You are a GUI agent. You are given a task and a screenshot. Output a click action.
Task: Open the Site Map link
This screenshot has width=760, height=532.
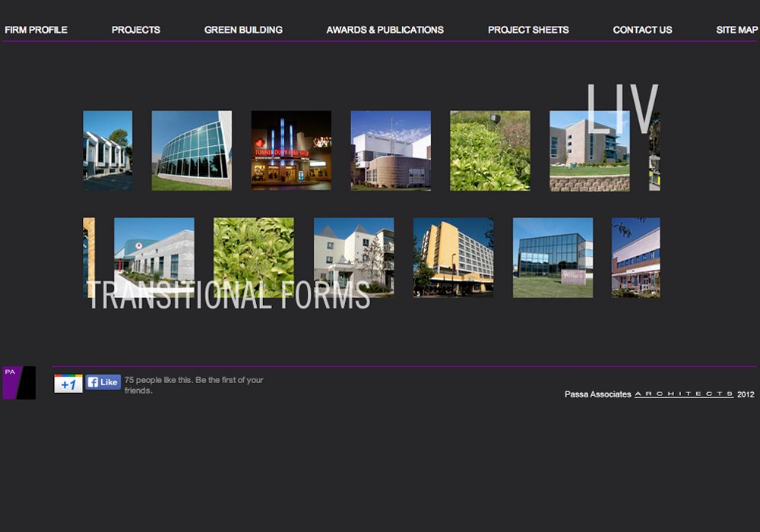pos(736,30)
